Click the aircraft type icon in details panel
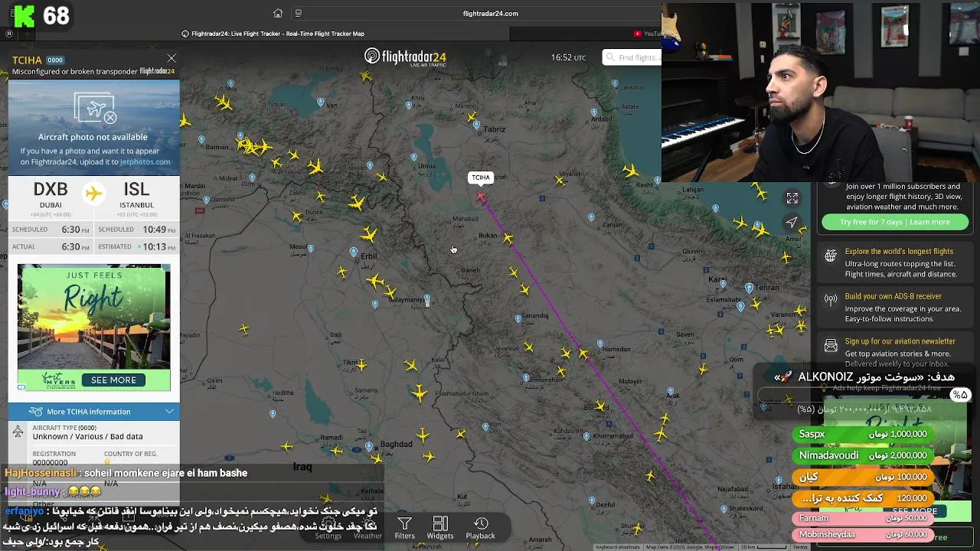 coord(18,432)
